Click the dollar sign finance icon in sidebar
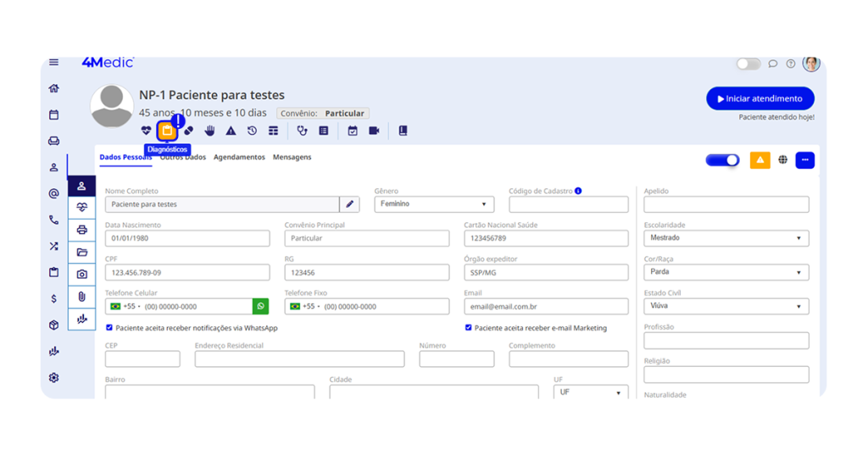Image resolution: width=868 pixels, height=456 pixels. click(54, 298)
